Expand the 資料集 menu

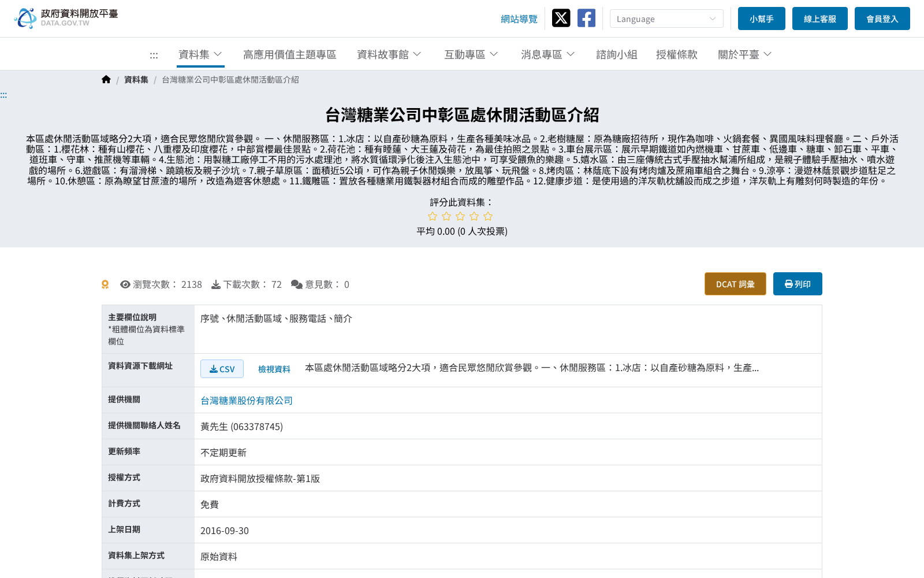coord(200,54)
